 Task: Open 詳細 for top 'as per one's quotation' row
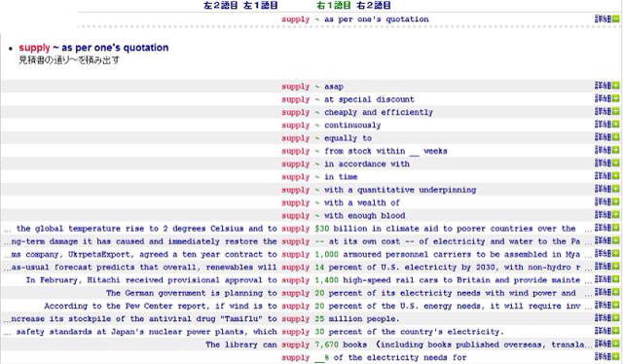pos(604,18)
